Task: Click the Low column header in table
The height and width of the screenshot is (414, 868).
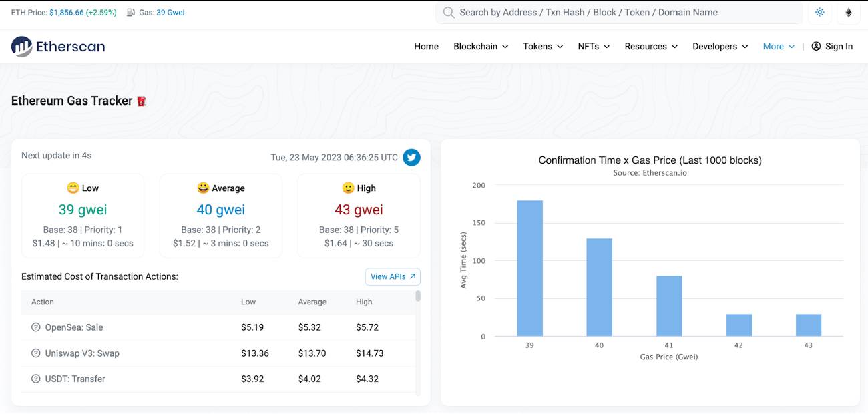Action: point(248,302)
